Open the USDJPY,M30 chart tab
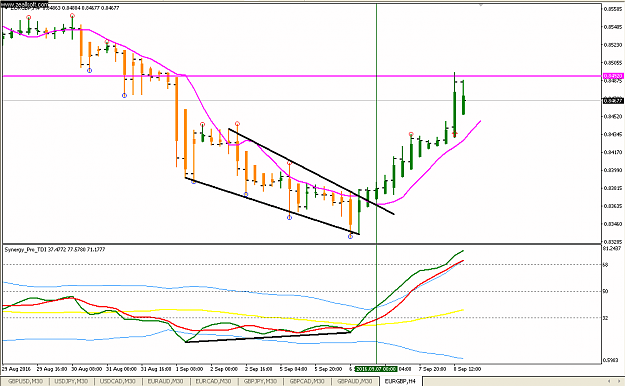Viewport: 625px width, 386px height. 72,381
